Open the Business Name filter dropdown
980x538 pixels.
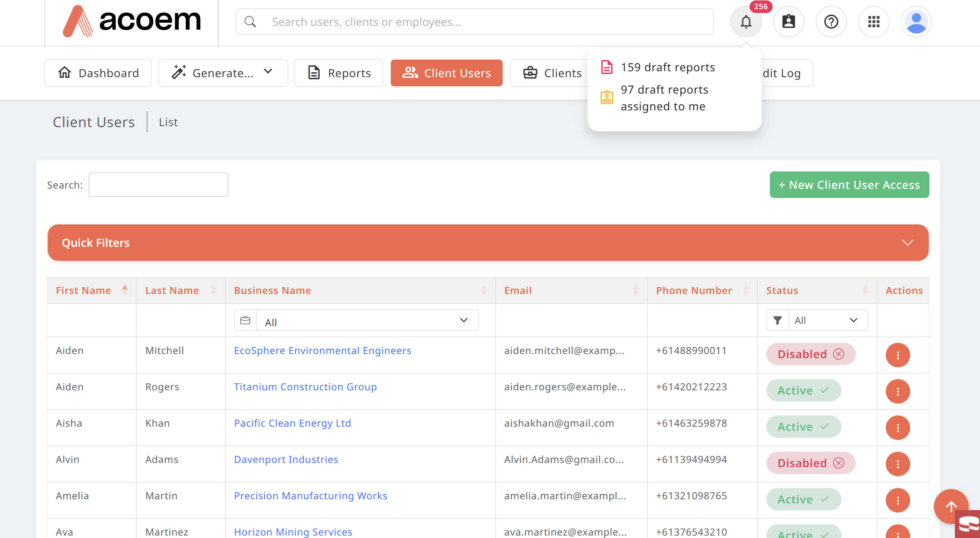tap(356, 320)
